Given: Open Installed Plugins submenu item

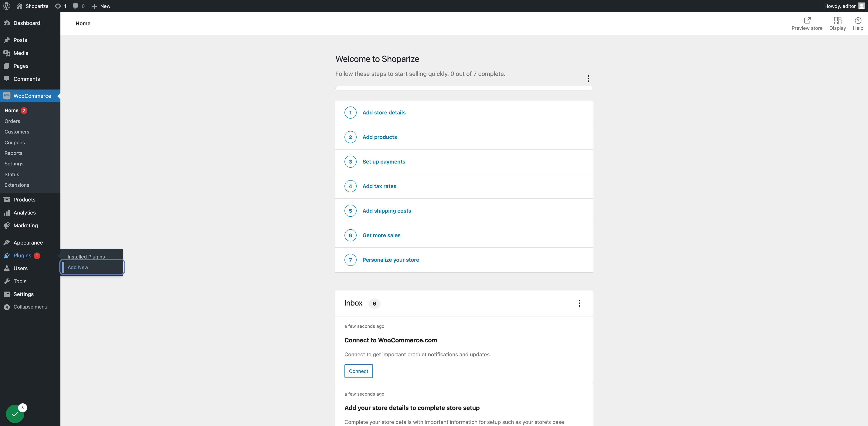Looking at the screenshot, I should click(x=86, y=256).
